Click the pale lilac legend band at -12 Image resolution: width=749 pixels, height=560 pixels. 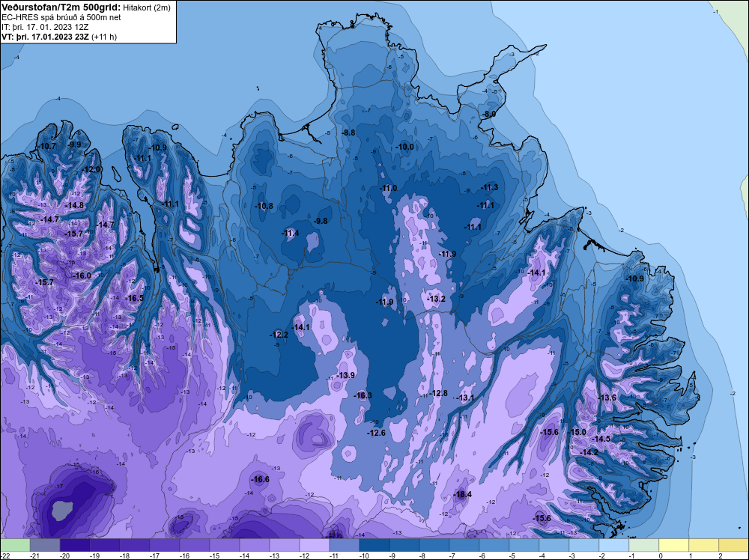click(315, 545)
